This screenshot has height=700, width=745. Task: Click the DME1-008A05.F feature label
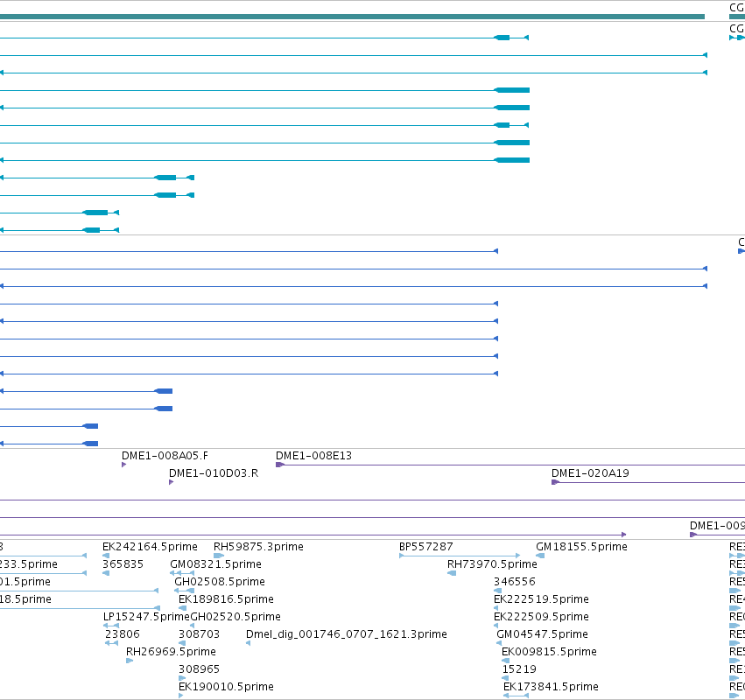[165, 456]
